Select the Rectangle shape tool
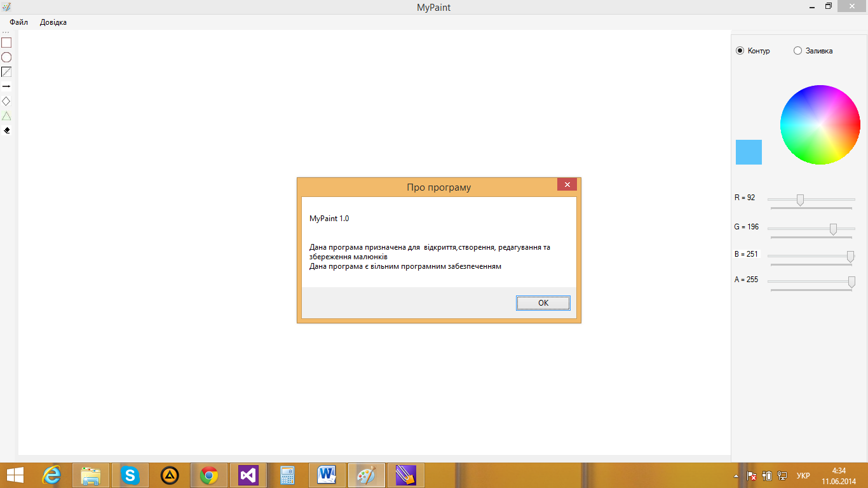The image size is (868, 488). [6, 43]
